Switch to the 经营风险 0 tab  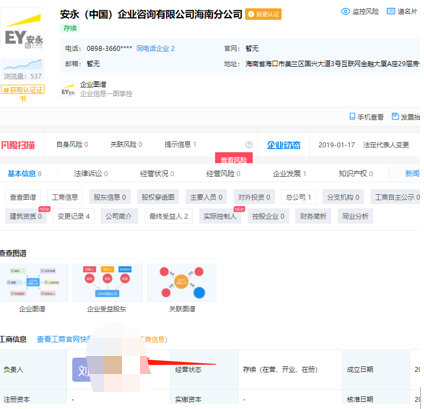[x=223, y=174]
